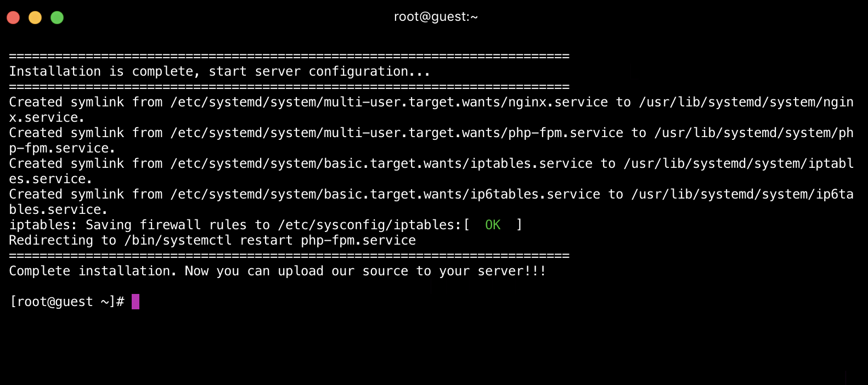Screen dimensions: 868x385
Task: Click the green maximize window button
Action: coord(57,18)
